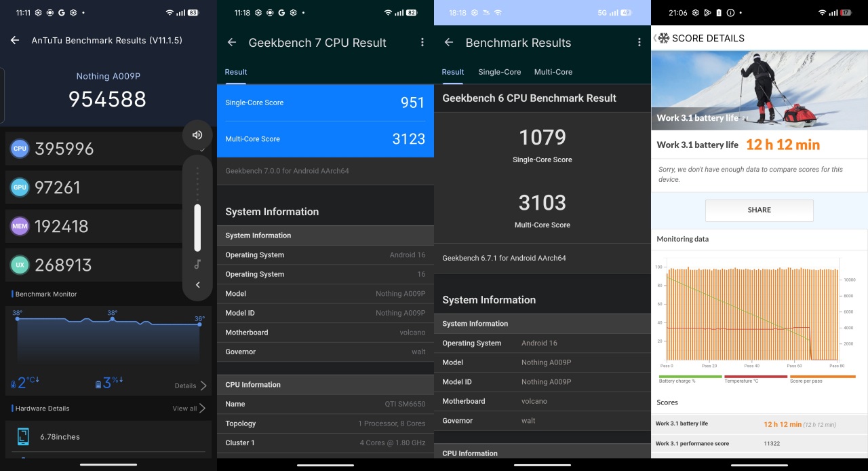Image resolution: width=868 pixels, height=471 pixels.
Task: Tap the orange 12 h 12 min result heading
Action: (x=783, y=145)
